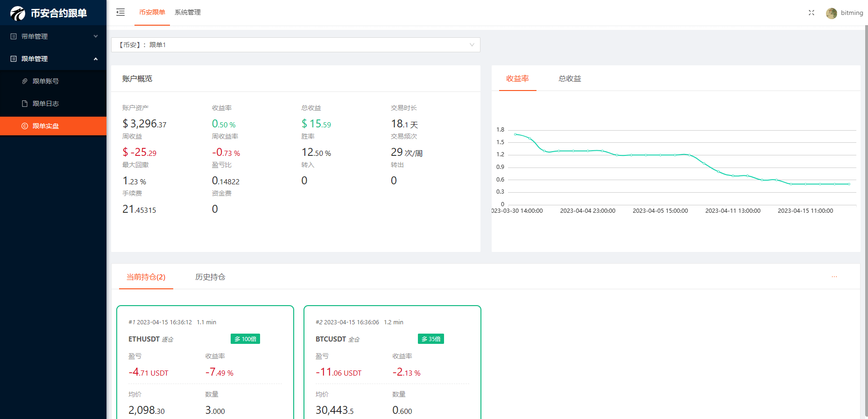Switch chart to 总收益 tab
The height and width of the screenshot is (419, 868).
point(570,79)
